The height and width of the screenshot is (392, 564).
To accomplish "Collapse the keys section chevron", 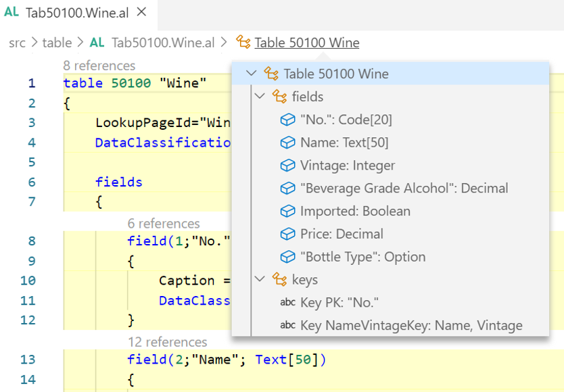I will coord(260,280).
